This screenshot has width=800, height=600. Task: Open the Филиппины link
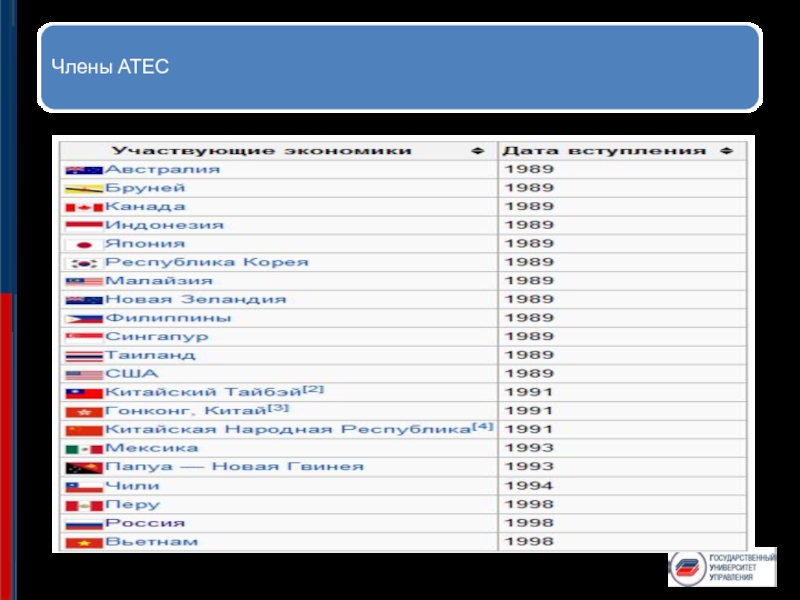(168, 318)
